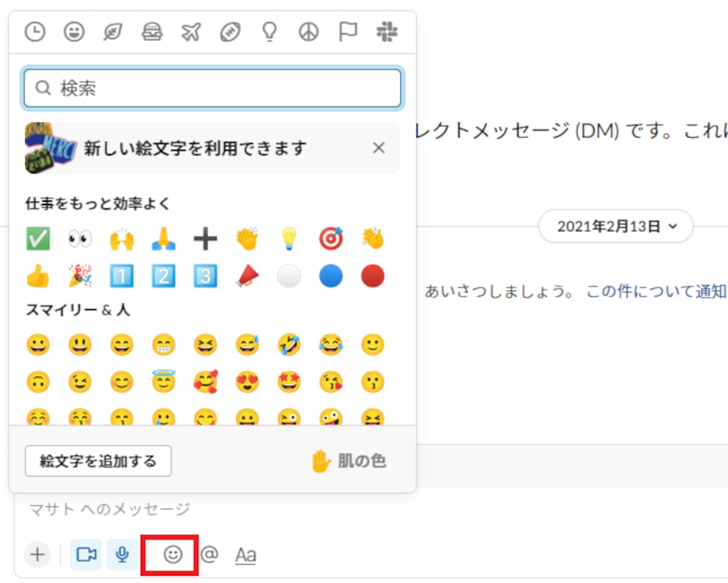Image resolution: width=728 pixels, height=583 pixels.
Task: Open attachments menu with the plus button
Action: [x=38, y=554]
